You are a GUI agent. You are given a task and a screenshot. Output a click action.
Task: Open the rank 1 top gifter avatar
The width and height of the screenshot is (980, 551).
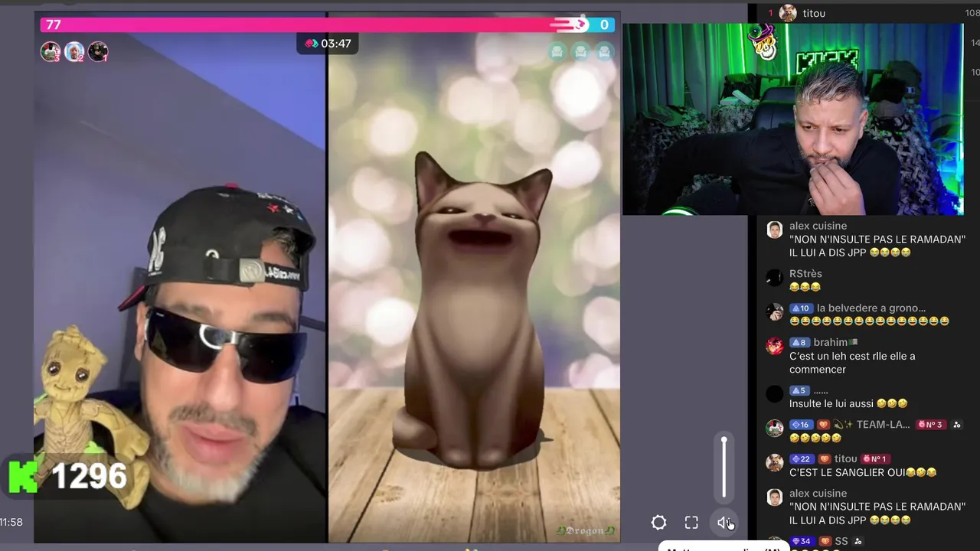click(98, 51)
